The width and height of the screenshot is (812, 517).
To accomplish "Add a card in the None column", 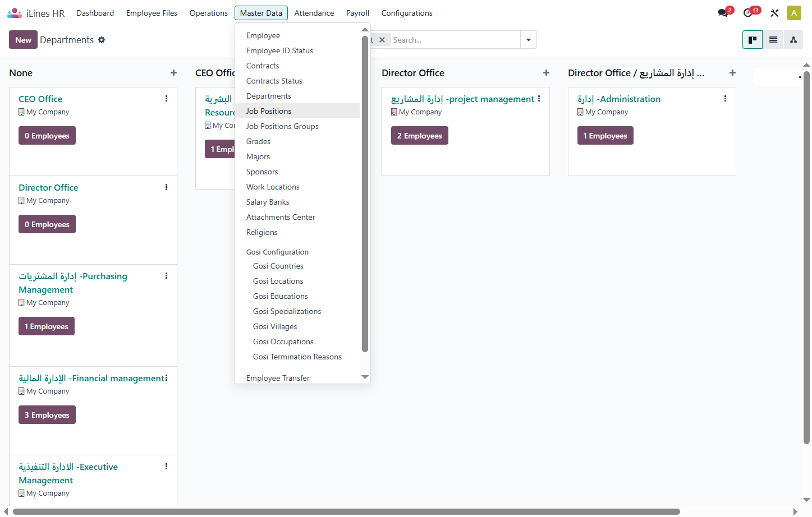I will tap(174, 73).
